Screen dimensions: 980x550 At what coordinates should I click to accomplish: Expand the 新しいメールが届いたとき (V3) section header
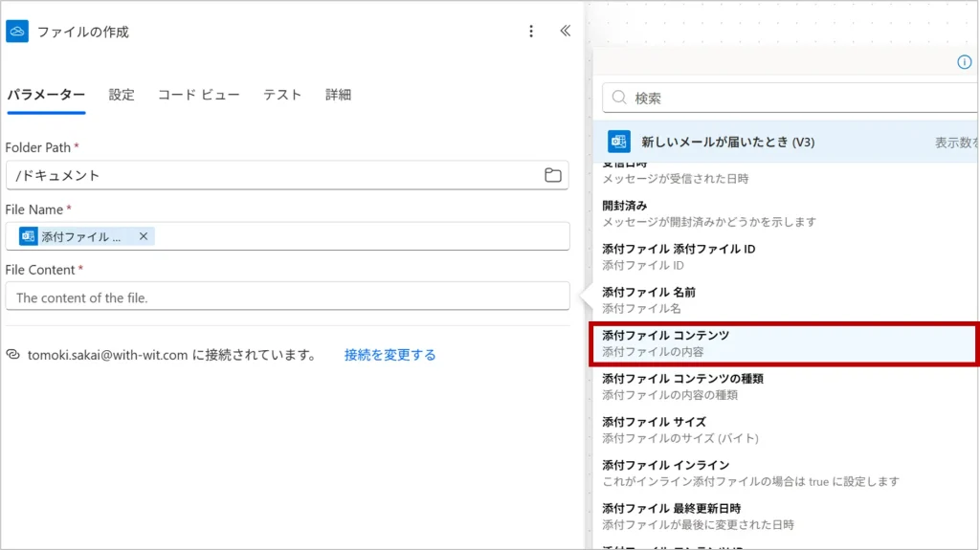pyautogui.click(x=727, y=142)
